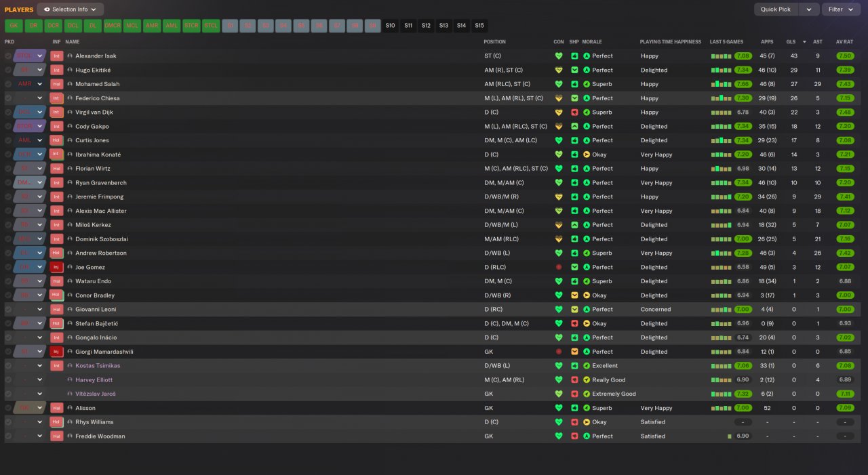
Task: Sort by the MORALE column header
Action: point(592,42)
